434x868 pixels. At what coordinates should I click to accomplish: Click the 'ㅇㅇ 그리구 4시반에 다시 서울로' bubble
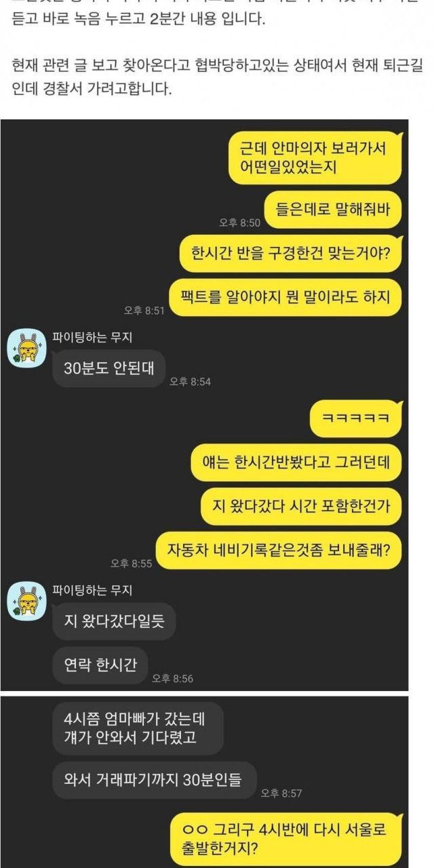pos(286,839)
